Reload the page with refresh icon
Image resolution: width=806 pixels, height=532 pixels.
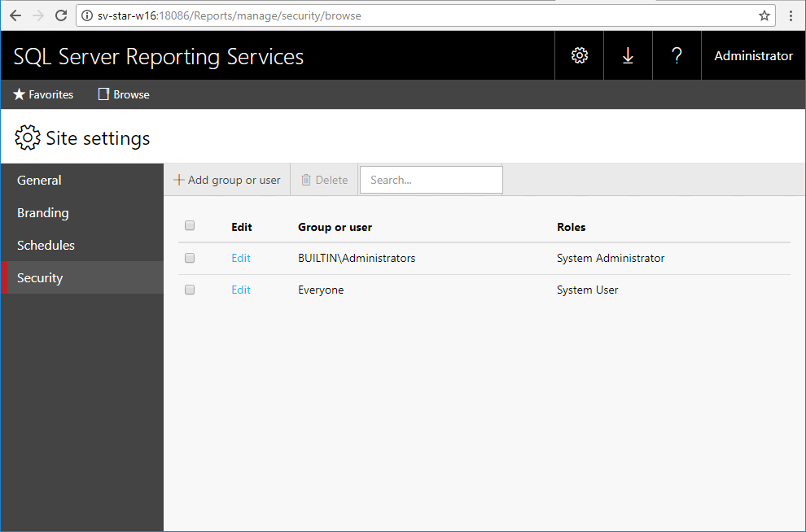coord(61,15)
